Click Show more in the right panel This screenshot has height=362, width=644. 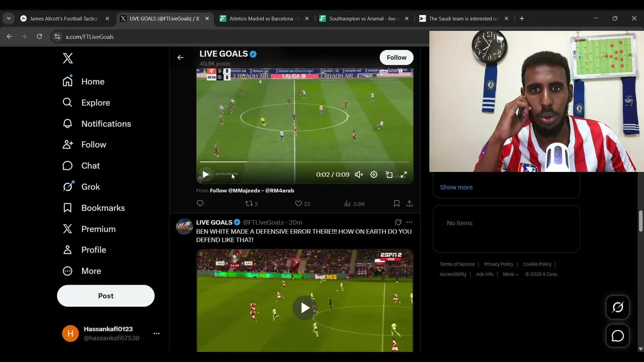click(x=456, y=187)
